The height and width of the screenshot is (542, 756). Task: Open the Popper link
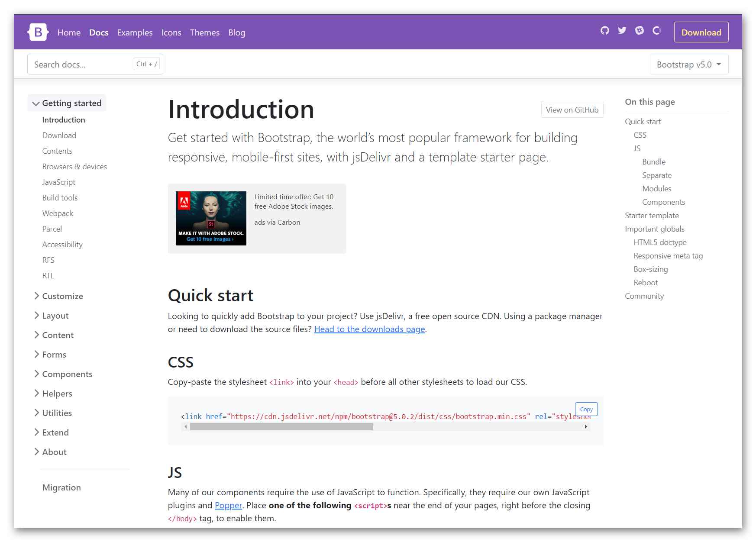pyautogui.click(x=228, y=505)
